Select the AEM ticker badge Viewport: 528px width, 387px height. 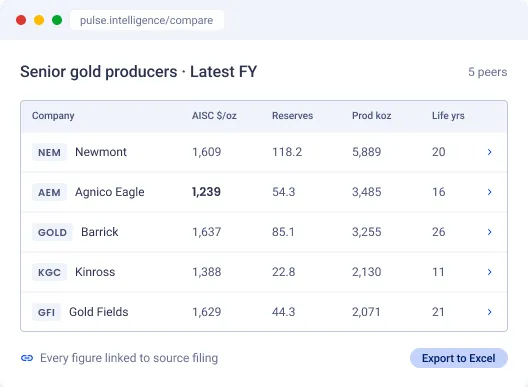[49, 192]
